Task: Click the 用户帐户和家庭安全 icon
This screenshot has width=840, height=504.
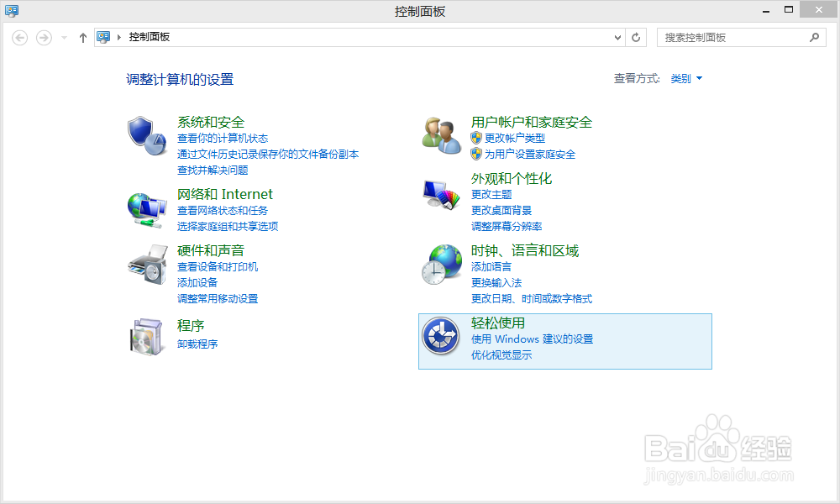Action: pos(441,135)
